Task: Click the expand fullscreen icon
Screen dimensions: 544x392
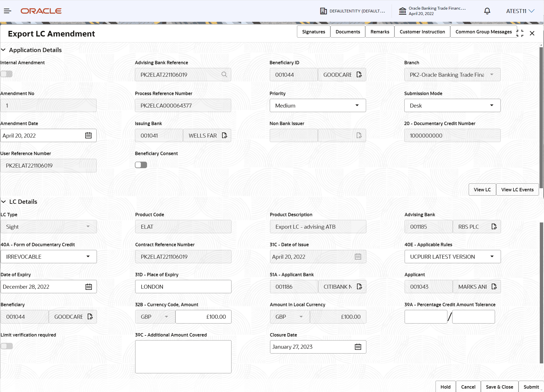Action: [520, 33]
